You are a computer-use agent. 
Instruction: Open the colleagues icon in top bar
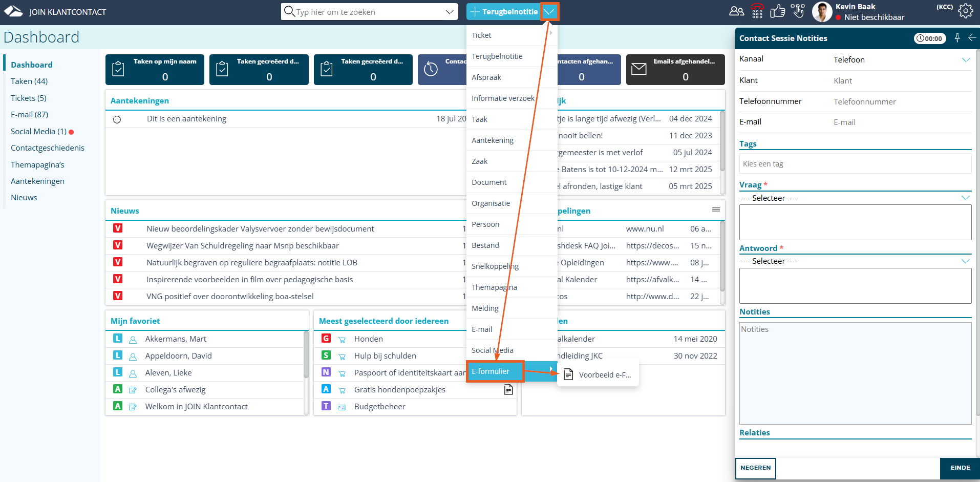(736, 11)
